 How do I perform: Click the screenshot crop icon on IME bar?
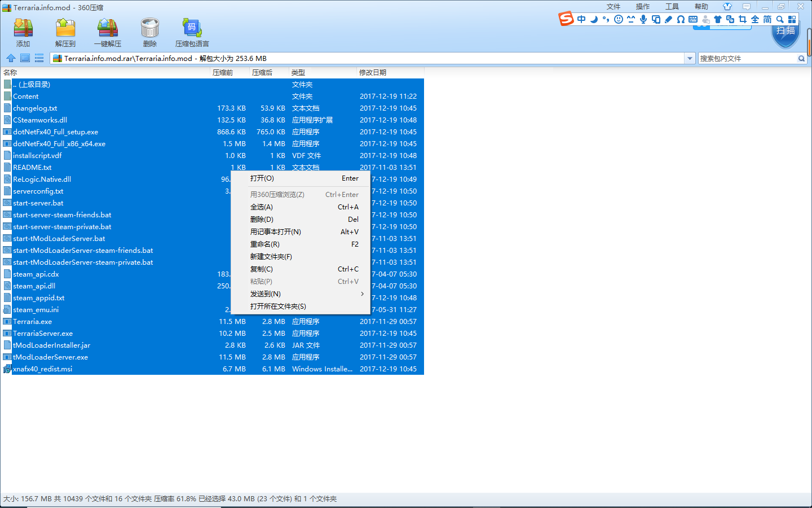(x=743, y=19)
